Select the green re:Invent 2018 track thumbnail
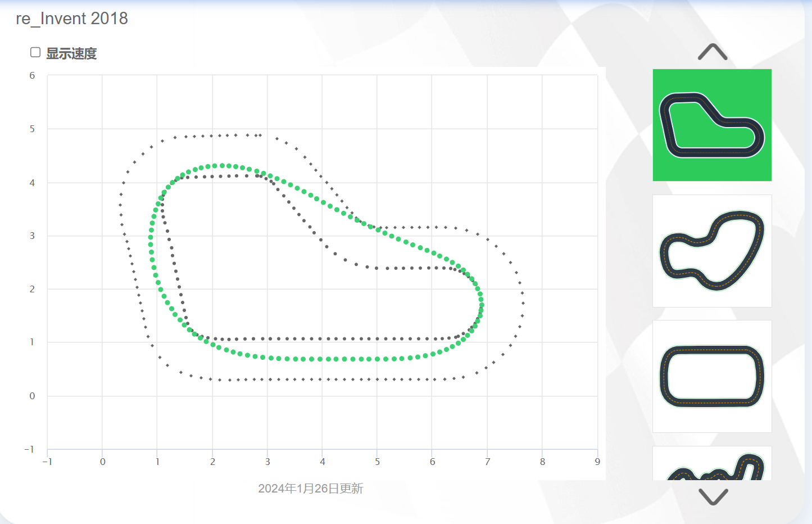This screenshot has height=524, width=812. [x=712, y=125]
